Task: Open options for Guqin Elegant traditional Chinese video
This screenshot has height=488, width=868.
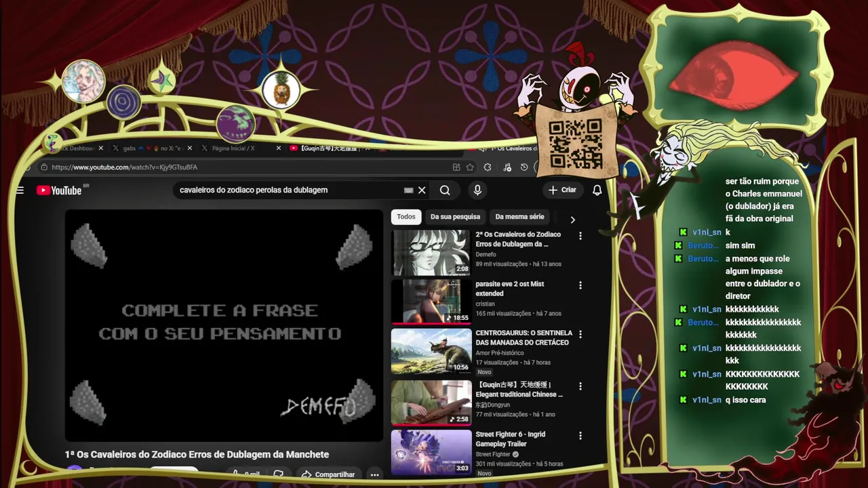Action: point(580,386)
